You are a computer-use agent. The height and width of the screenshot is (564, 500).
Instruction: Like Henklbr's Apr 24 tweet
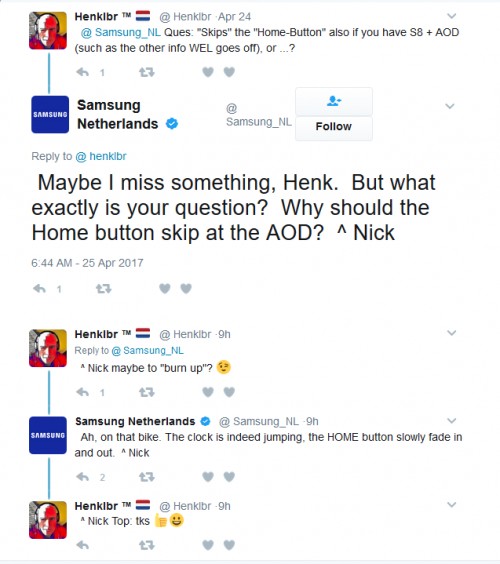click(208, 72)
